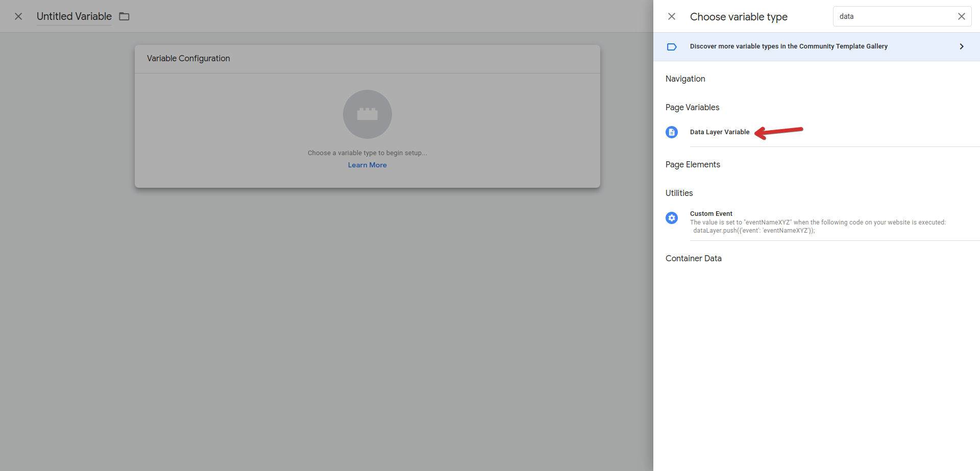
Task: Open the Learn More link
Action: [x=367, y=165]
